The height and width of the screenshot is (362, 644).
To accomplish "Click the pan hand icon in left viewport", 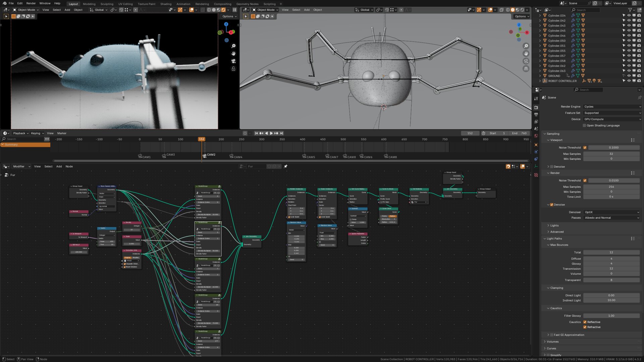I will tap(233, 54).
